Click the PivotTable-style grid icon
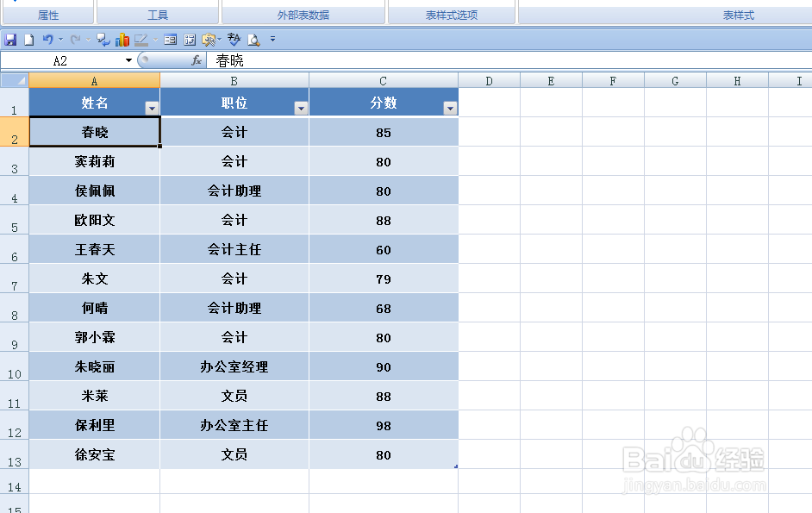 tap(190, 40)
